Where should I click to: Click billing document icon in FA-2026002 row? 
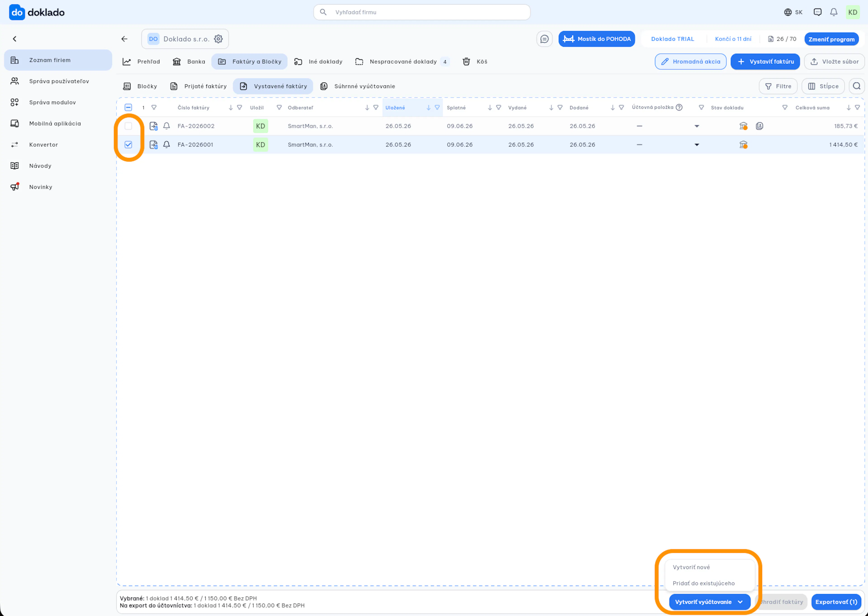tap(759, 126)
